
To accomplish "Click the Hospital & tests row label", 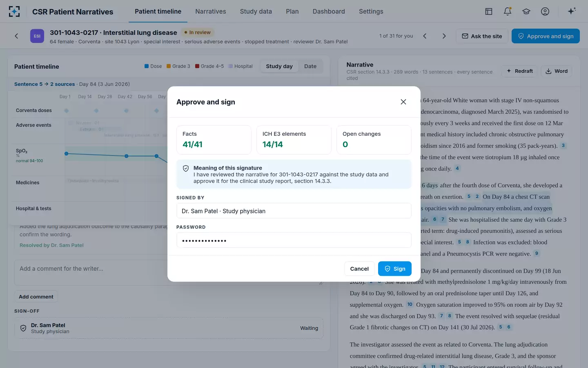I will point(33,209).
